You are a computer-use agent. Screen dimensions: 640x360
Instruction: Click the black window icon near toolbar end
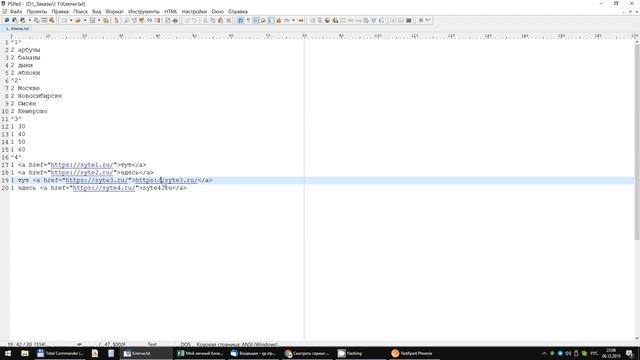409,20
